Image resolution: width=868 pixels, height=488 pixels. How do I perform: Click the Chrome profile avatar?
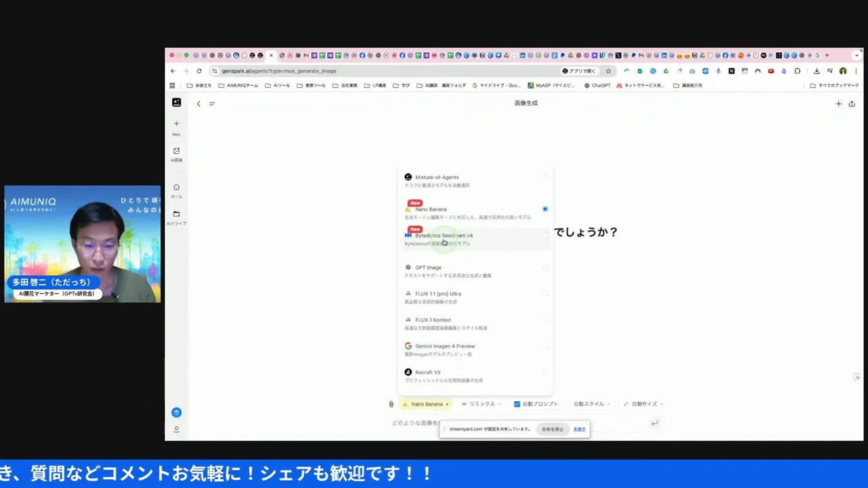[843, 70]
